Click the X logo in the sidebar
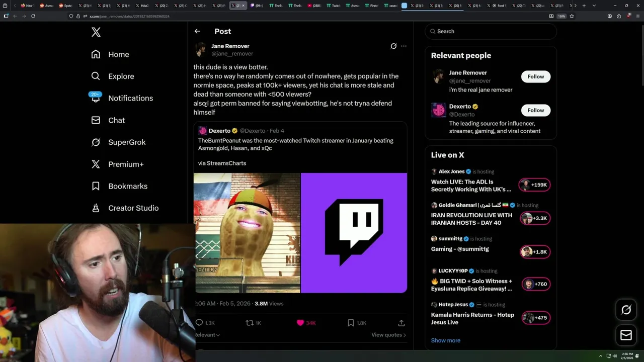This screenshot has height=362, width=644. point(96,32)
